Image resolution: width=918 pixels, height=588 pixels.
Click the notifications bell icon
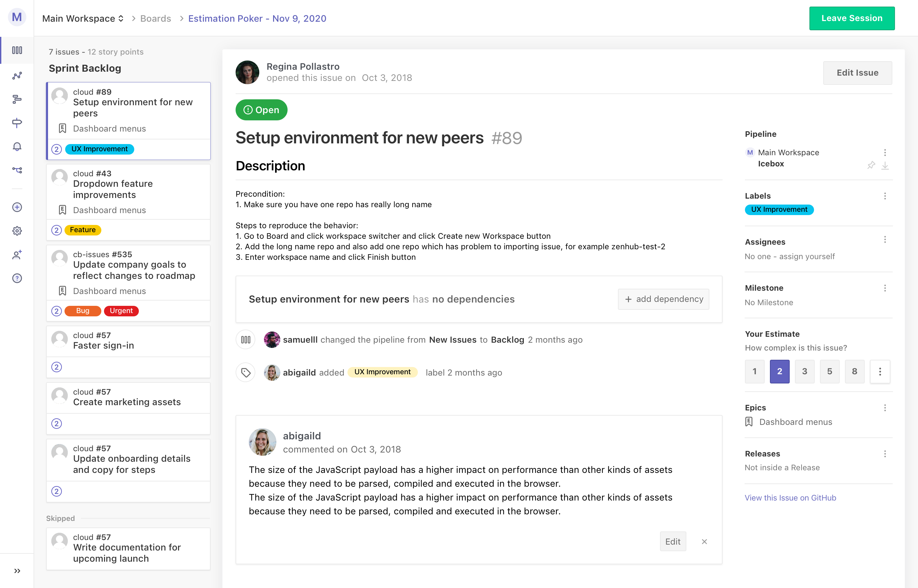(x=17, y=147)
